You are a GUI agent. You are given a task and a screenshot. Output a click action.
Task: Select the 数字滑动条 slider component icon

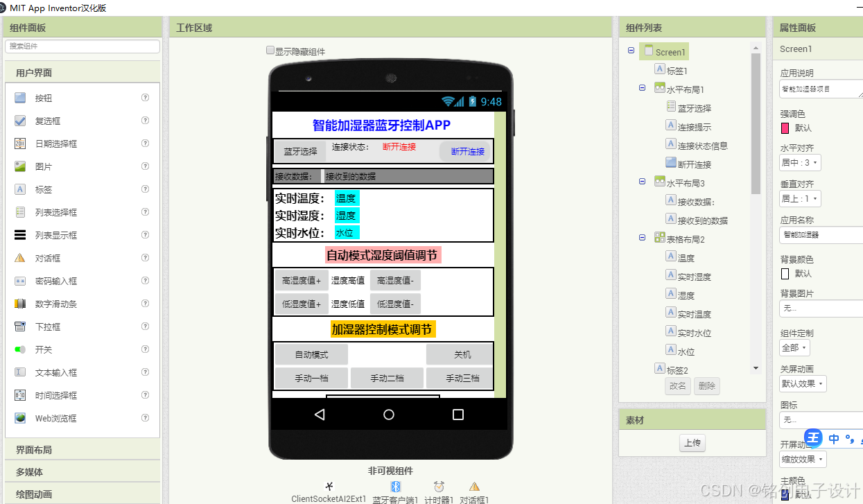coord(20,304)
